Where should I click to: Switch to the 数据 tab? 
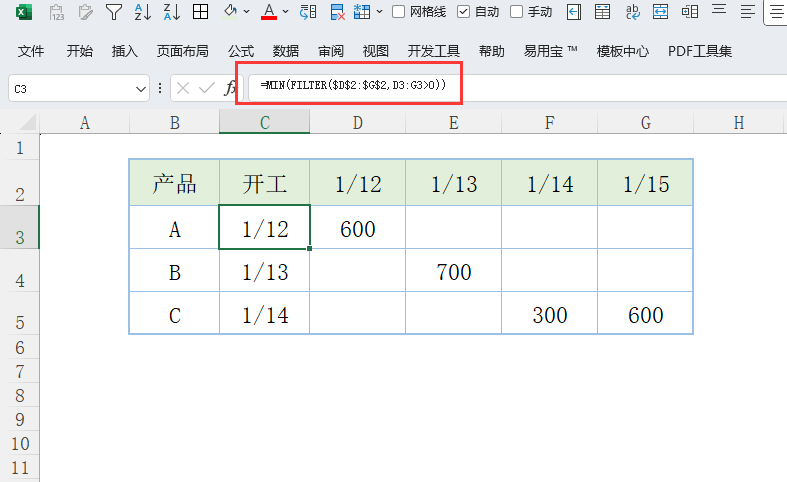pos(286,51)
